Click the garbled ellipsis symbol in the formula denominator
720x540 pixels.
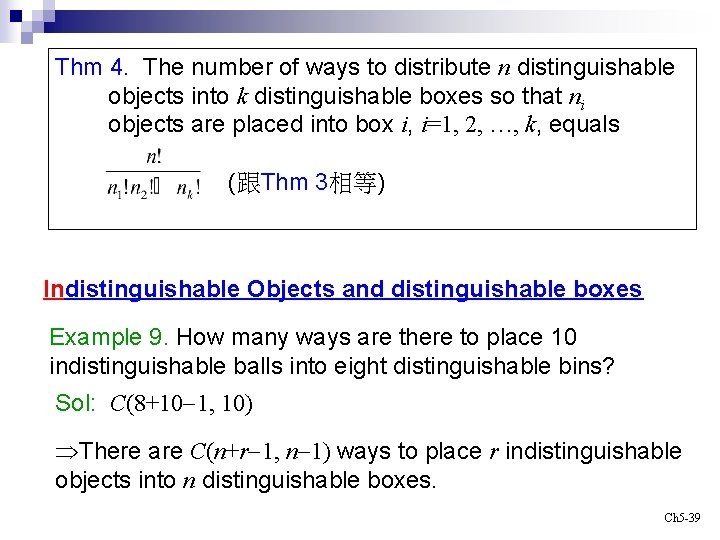click(x=157, y=190)
